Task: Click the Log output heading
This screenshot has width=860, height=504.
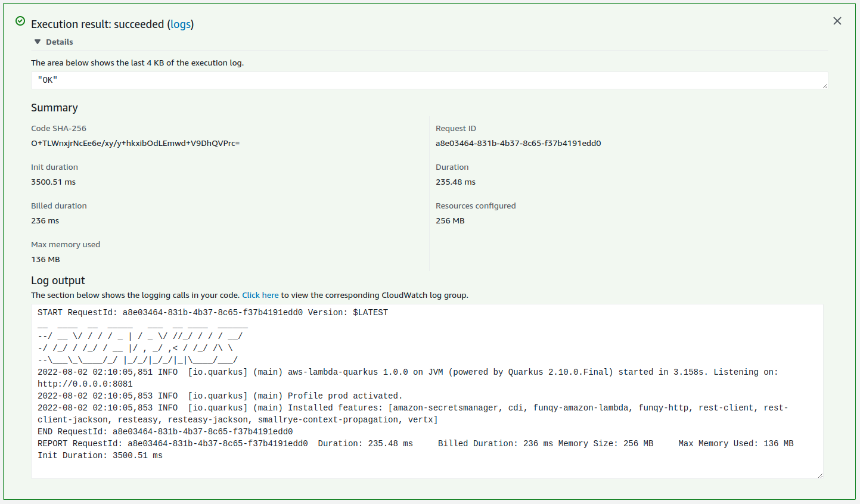Action: [x=58, y=281]
